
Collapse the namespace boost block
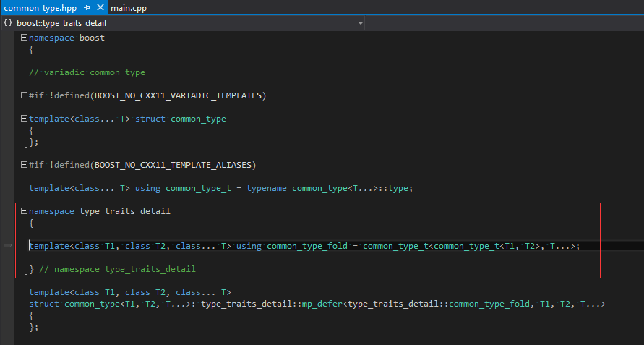tap(25, 38)
